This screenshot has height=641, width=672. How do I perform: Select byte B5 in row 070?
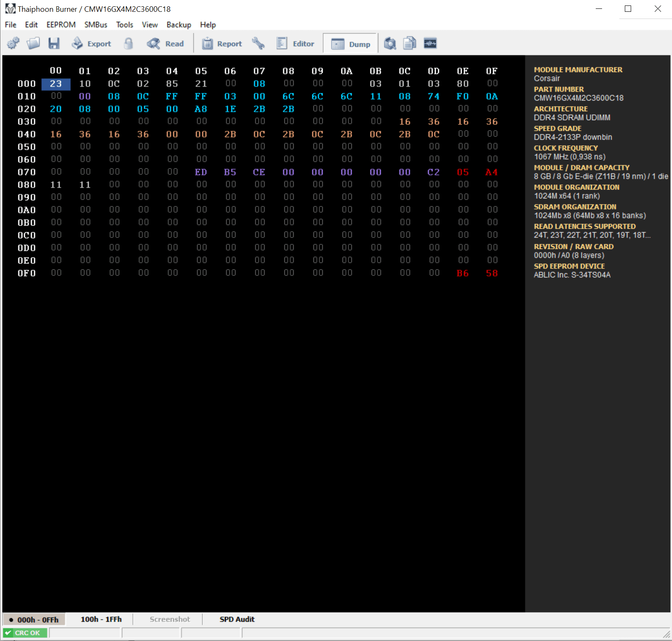(230, 172)
